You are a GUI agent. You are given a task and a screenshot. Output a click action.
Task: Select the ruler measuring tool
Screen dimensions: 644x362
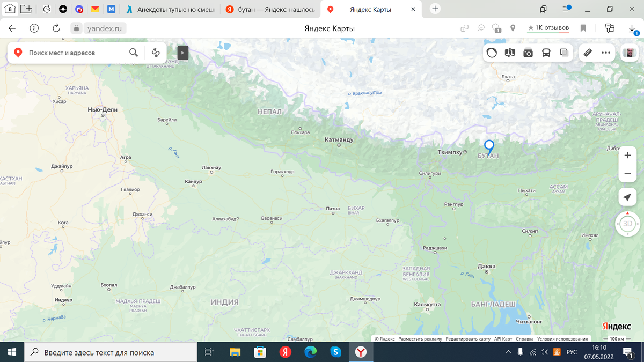click(x=588, y=53)
